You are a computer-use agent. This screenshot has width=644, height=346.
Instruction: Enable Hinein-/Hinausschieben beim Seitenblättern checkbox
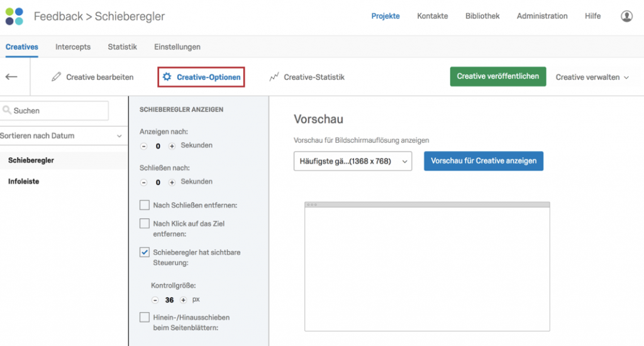[x=145, y=317]
